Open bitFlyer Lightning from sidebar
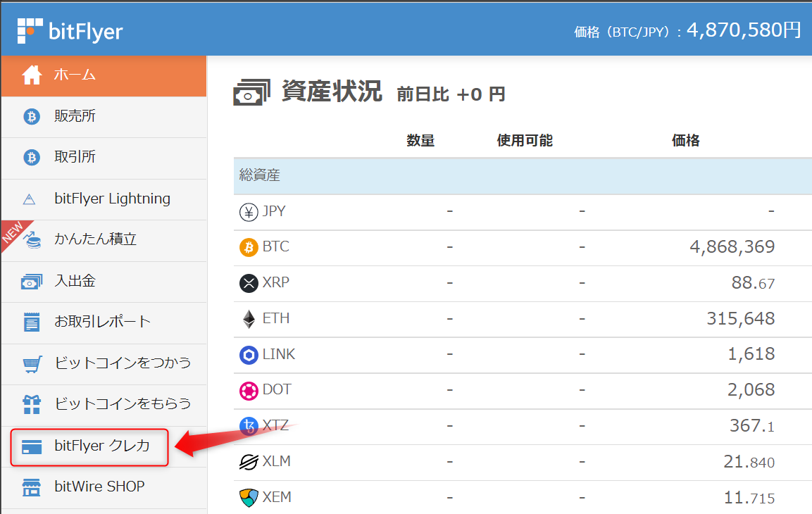This screenshot has height=514, width=812. [x=104, y=200]
